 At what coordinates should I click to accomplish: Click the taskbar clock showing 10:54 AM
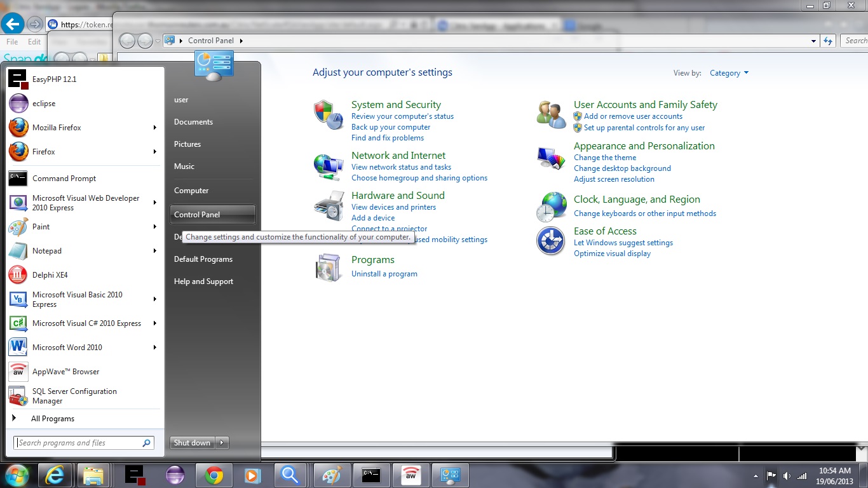pos(835,476)
